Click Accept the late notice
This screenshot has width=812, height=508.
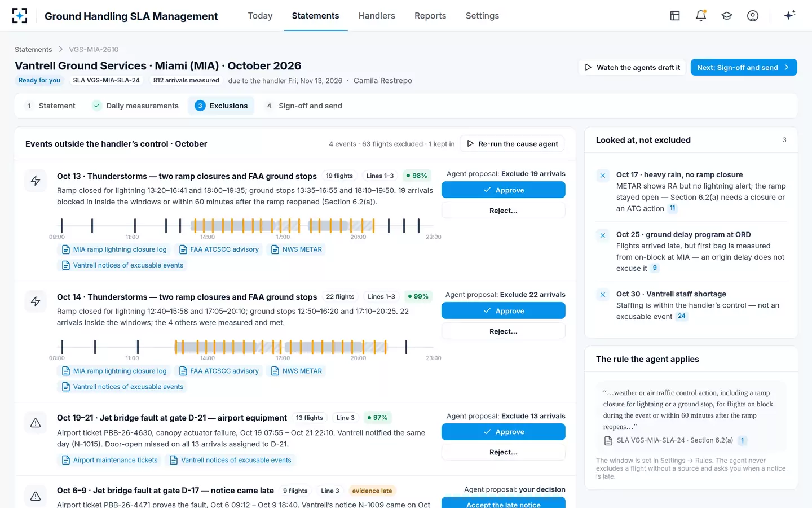point(503,503)
